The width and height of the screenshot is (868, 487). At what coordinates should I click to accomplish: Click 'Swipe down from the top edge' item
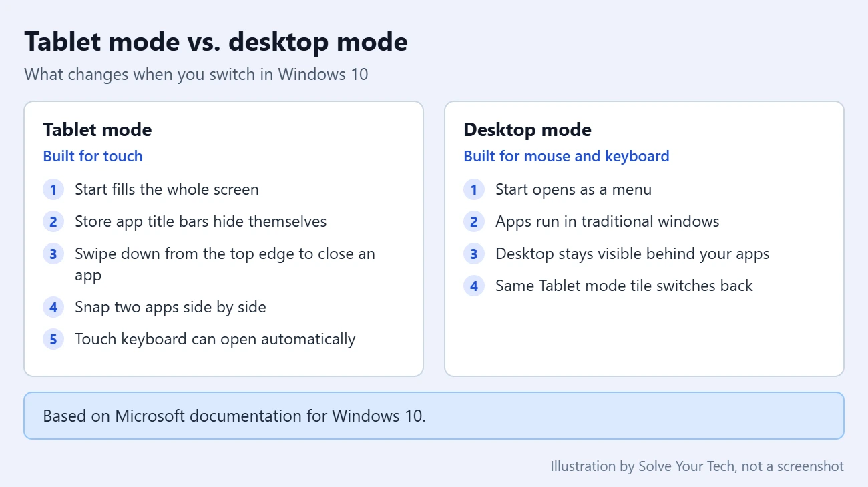[x=225, y=264]
